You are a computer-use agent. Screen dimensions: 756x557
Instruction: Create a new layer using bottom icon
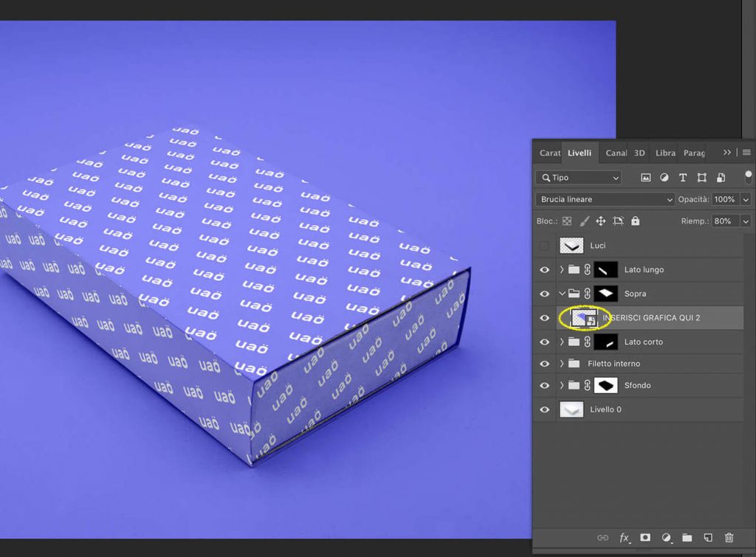click(708, 538)
